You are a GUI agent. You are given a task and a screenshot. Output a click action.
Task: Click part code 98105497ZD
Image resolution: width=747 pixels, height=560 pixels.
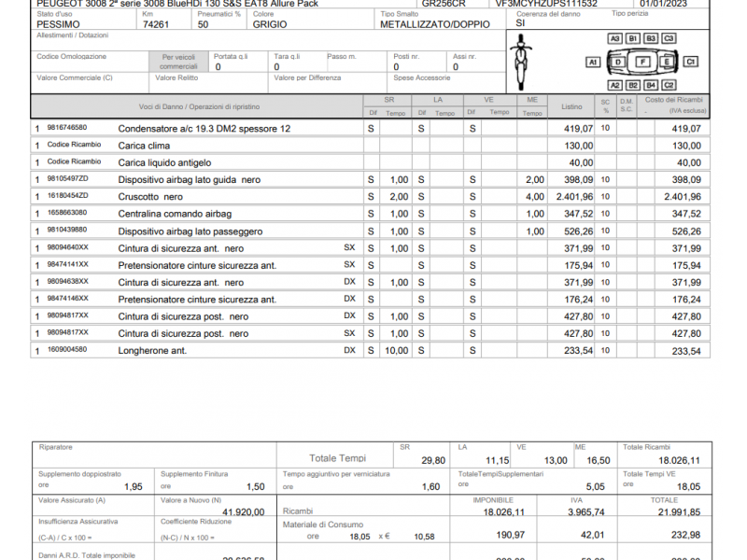pyautogui.click(x=67, y=178)
